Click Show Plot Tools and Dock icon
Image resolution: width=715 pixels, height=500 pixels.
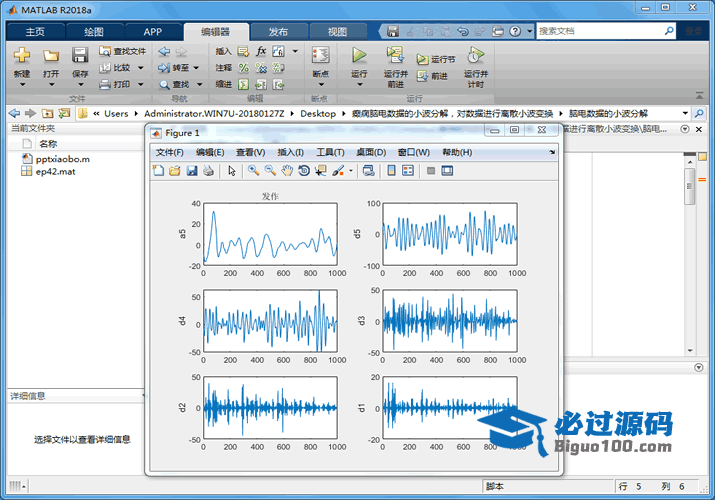click(x=447, y=171)
